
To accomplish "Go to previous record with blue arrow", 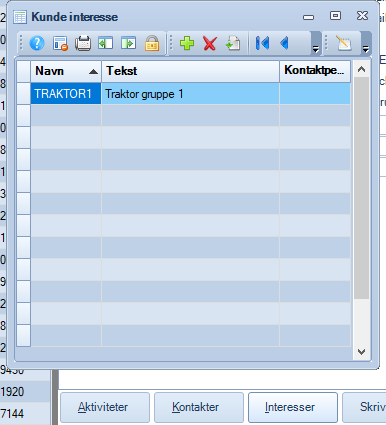I will pos(284,43).
